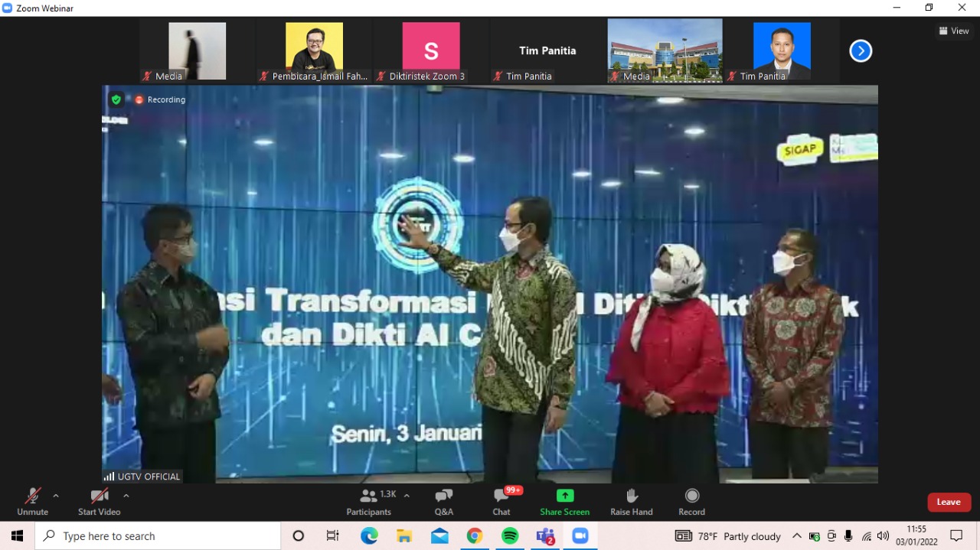Click Share Screen
This screenshot has height=550, width=980.
coord(564,501)
